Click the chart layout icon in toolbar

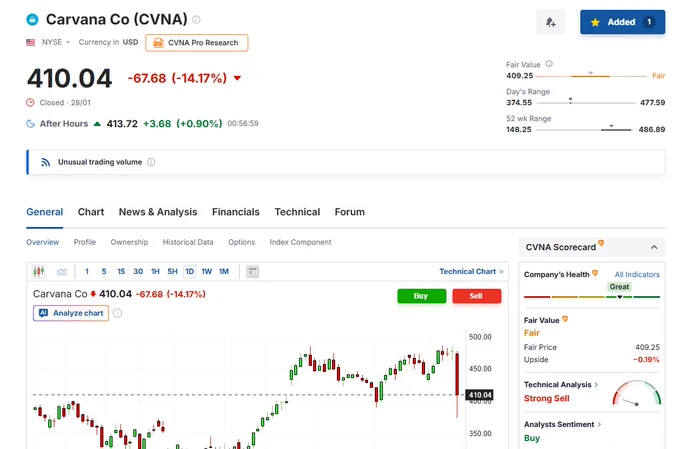coord(252,272)
